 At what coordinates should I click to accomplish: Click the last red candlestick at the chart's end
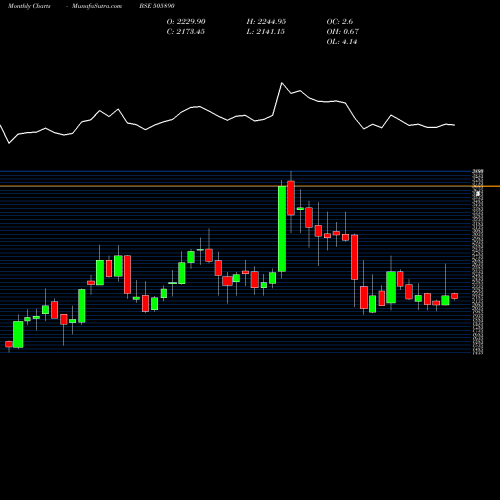coord(455,296)
